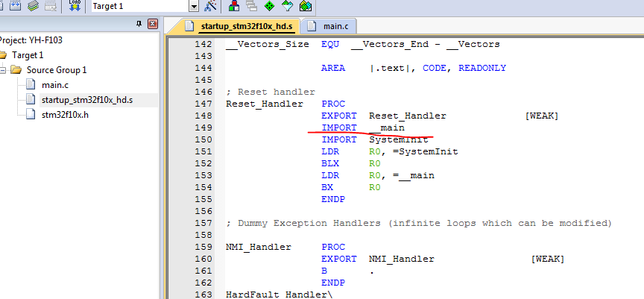This screenshot has height=299, width=644.
Task: Click '__main' on line 149
Action: 387,128
